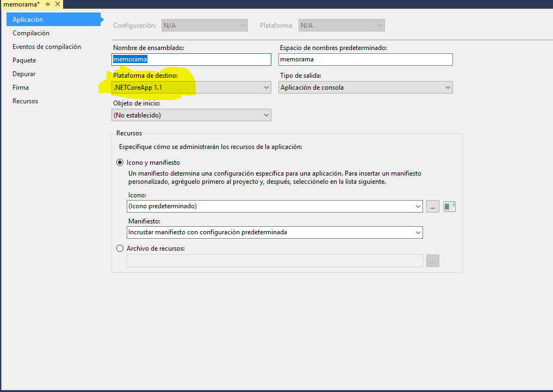
Task: Open the Tipo de salida dropdown
Action: click(365, 88)
